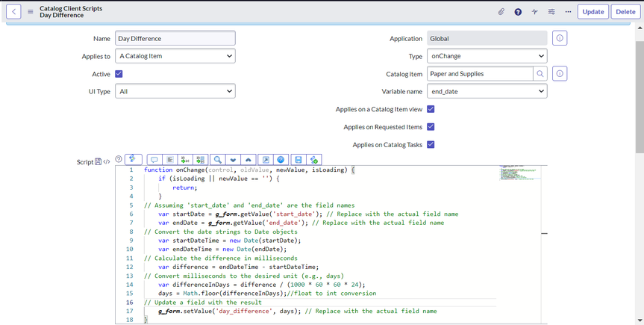Click the dark help question mark icon in header
This screenshot has height=325, width=644.
pyautogui.click(x=518, y=11)
